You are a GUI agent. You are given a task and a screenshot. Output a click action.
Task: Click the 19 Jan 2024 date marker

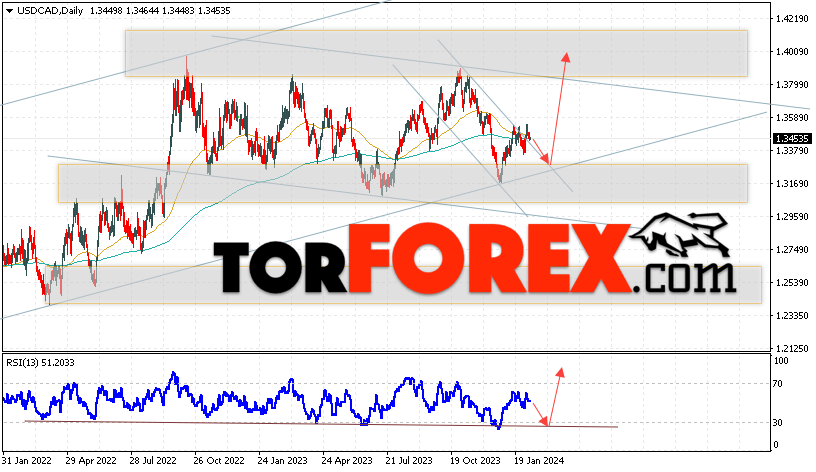(539, 461)
